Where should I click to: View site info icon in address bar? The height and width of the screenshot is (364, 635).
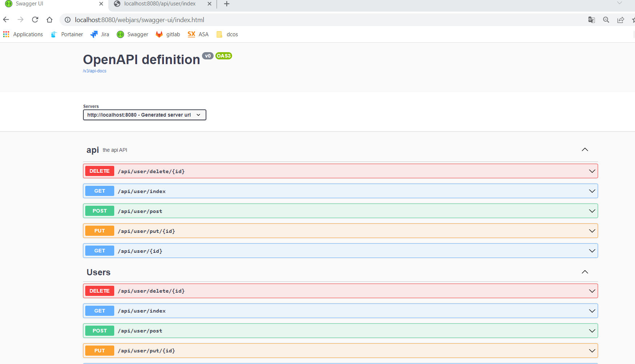click(x=67, y=20)
